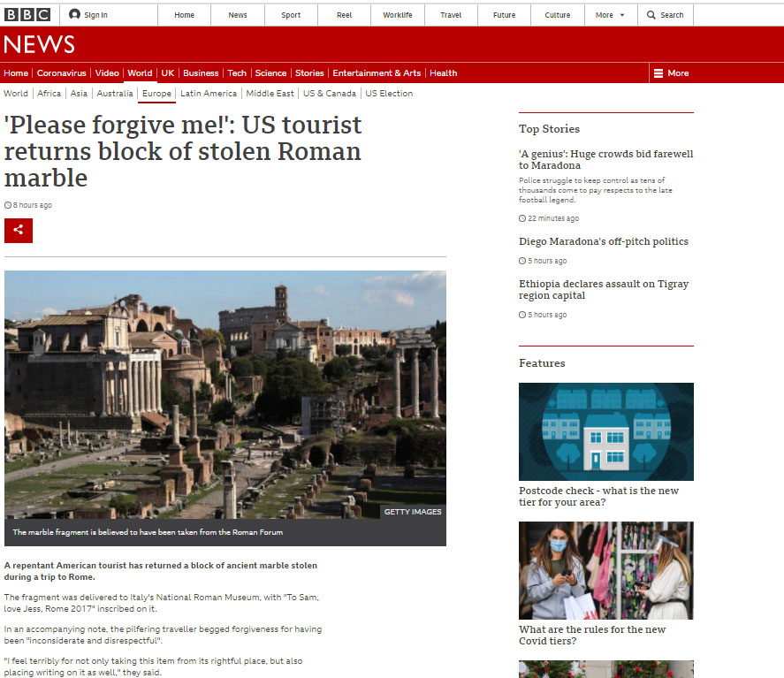Image resolution: width=784 pixels, height=678 pixels.
Task: Click the BBC logo
Action: tap(27, 14)
